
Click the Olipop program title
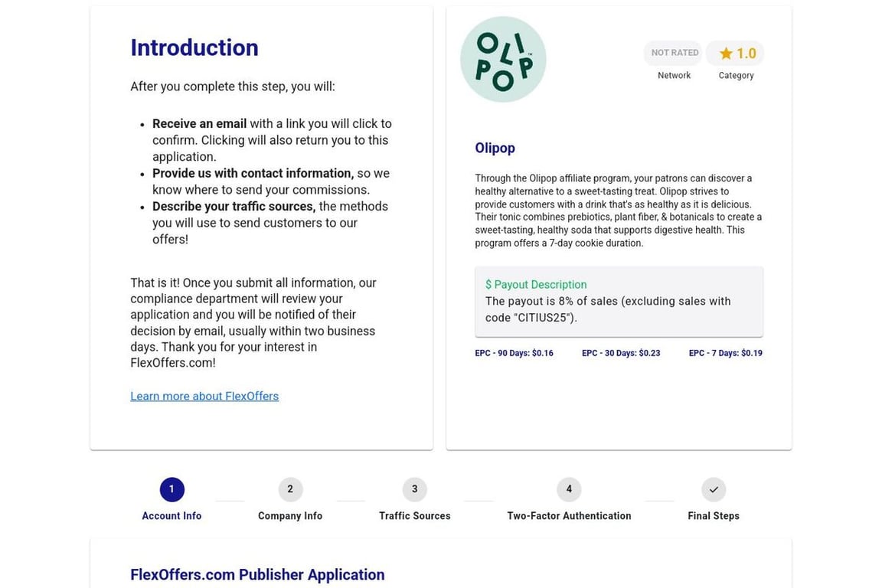(x=495, y=148)
